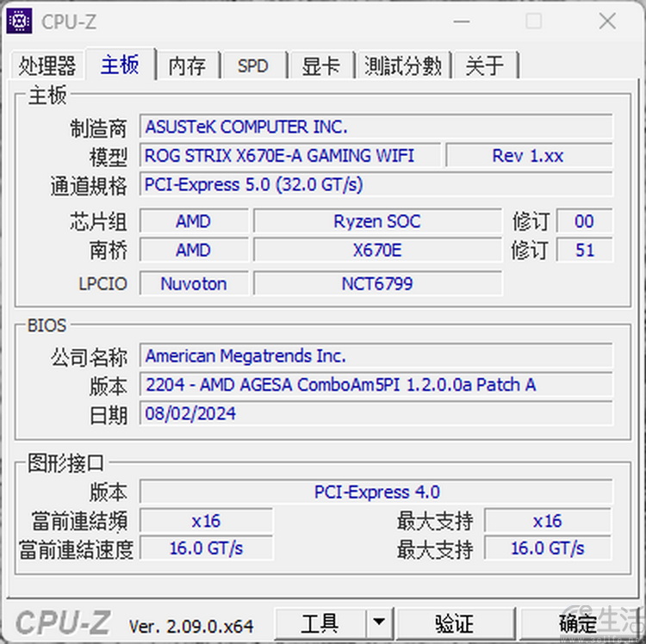646x644 pixels.
Task: Click the 通道規格 label
Action: click(x=89, y=186)
